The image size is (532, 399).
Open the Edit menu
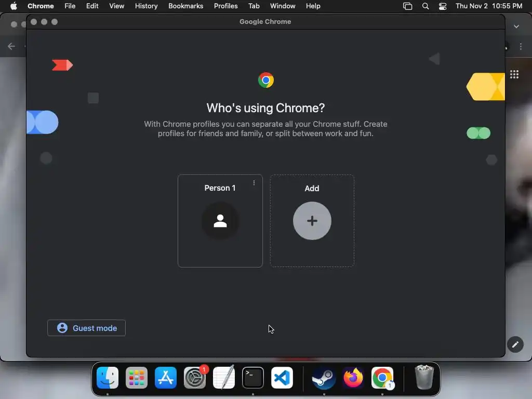[92, 6]
